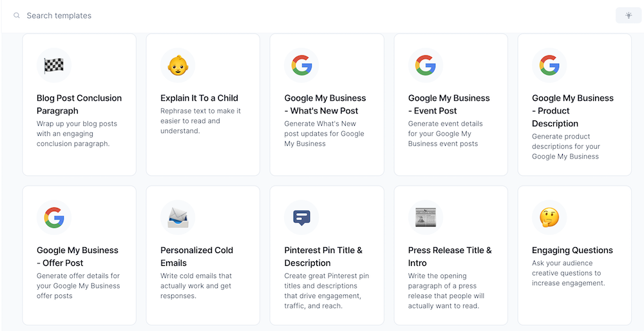
Task: Select the Engaging Questions title
Action: pos(573,250)
